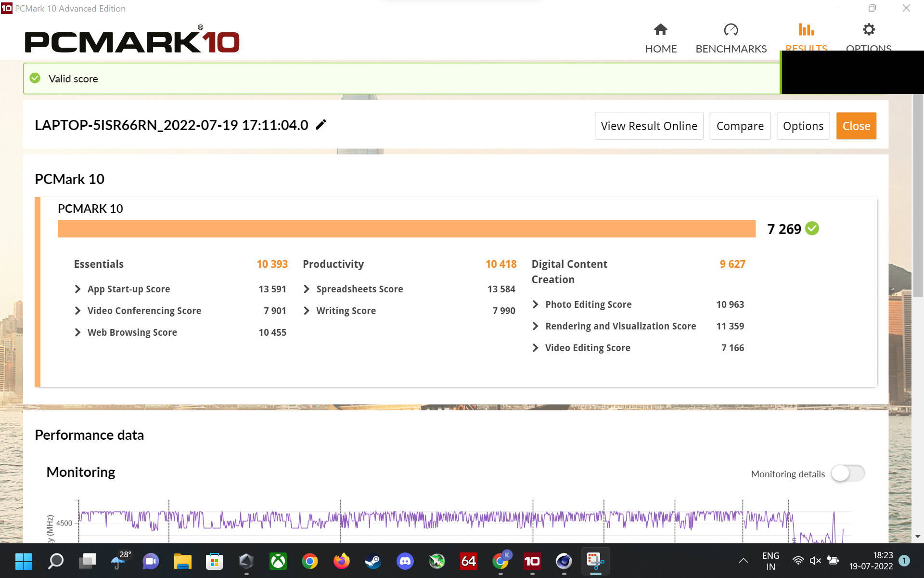
Task: Open Task View on the taskbar
Action: 88,561
